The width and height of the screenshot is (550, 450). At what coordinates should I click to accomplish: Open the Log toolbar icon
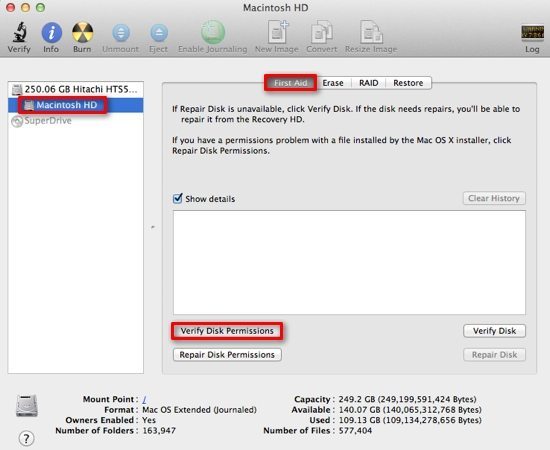tap(532, 33)
